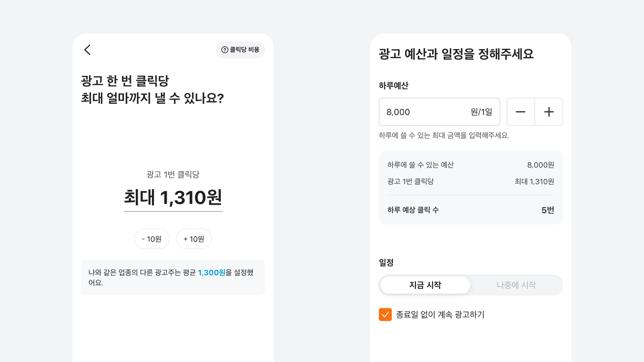Image resolution: width=644 pixels, height=362 pixels.
Task: Click the 광고 1번 클릭당 row in the summary card
Action: click(x=471, y=181)
